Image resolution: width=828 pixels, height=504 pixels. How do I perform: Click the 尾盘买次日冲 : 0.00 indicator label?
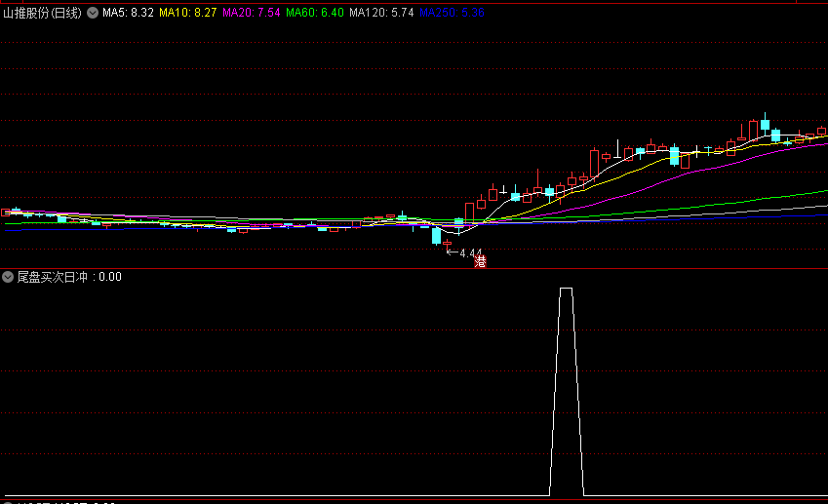click(x=69, y=277)
